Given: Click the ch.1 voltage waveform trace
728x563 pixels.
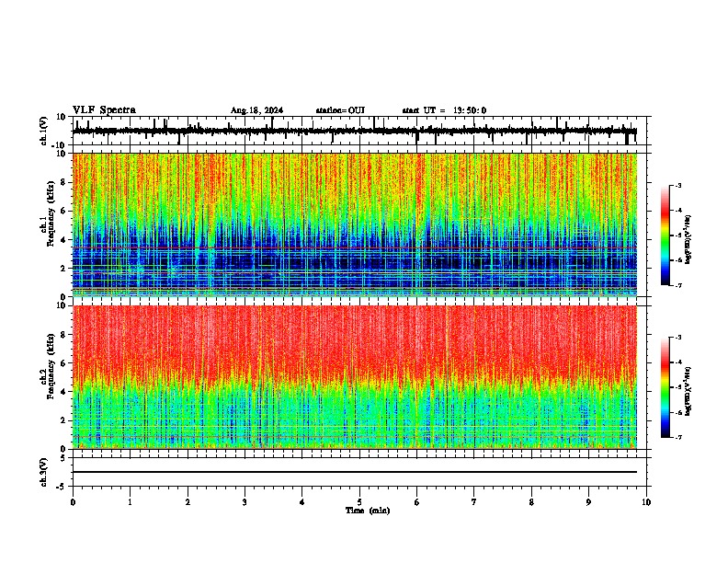Looking at the screenshot, I should click(x=354, y=132).
